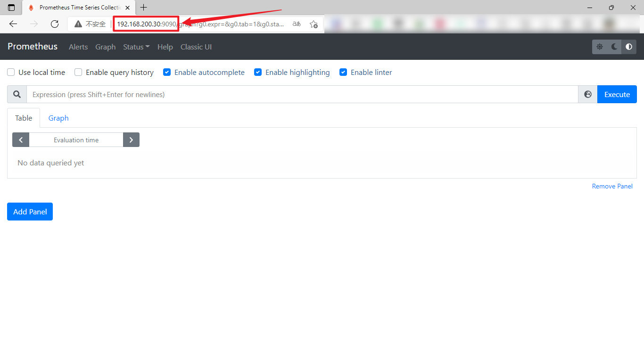644x343 pixels.
Task: Uncheck Enable linter checkbox
Action: (x=343, y=72)
